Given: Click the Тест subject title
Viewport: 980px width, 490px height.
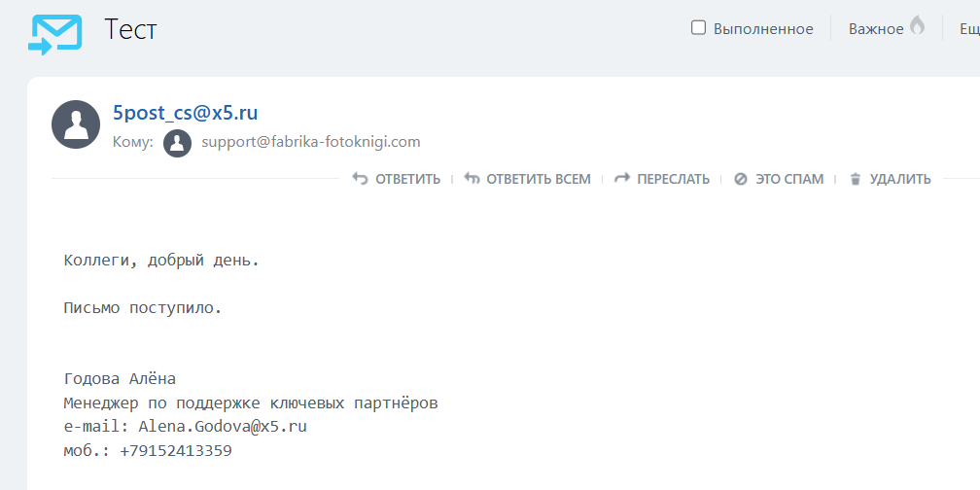Looking at the screenshot, I should 130,30.
